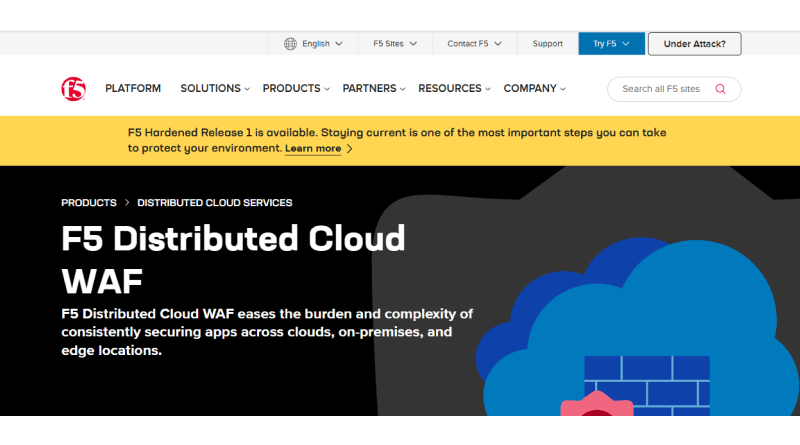Expand the Company menu
The height and width of the screenshot is (445, 800).
(534, 89)
